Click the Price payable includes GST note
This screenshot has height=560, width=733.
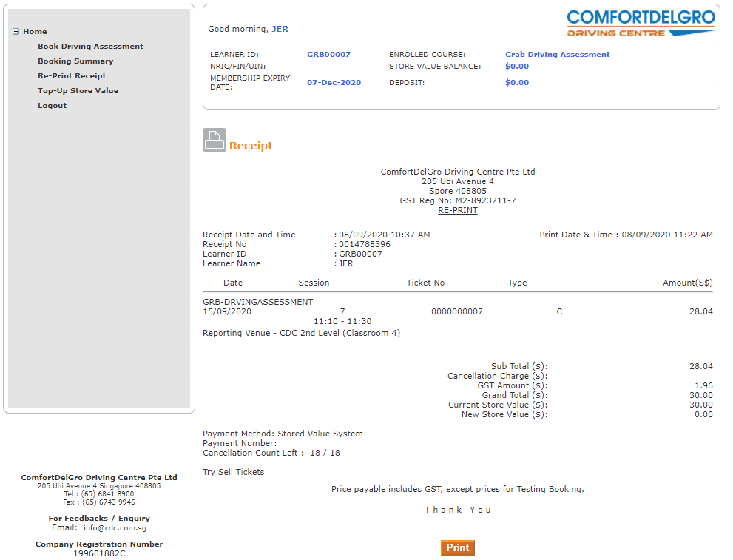(x=458, y=489)
